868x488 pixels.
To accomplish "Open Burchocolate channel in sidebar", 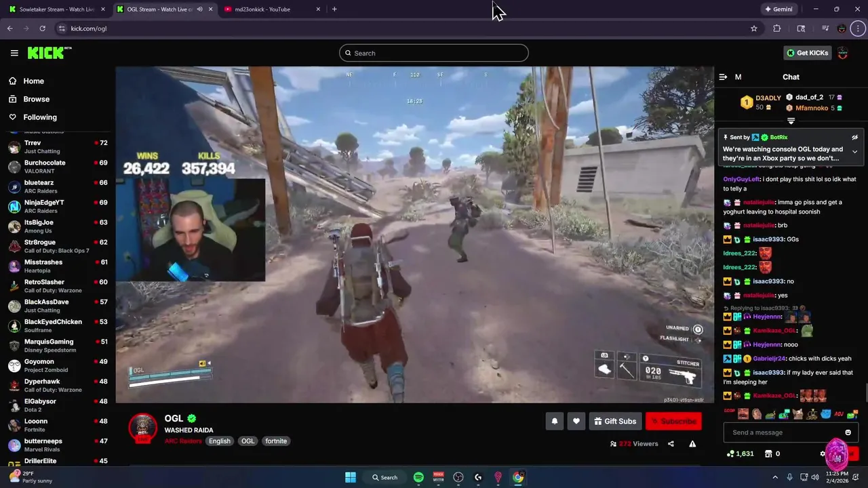I will click(58, 167).
